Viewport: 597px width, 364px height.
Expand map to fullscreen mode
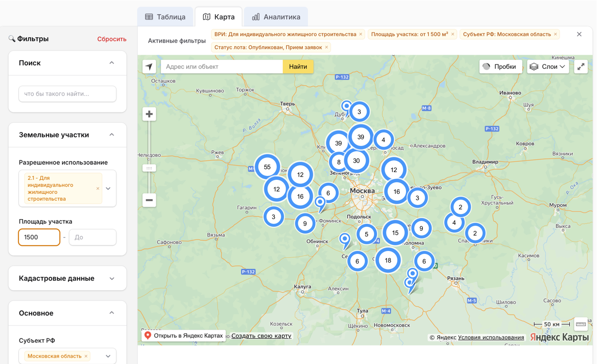pyautogui.click(x=581, y=67)
